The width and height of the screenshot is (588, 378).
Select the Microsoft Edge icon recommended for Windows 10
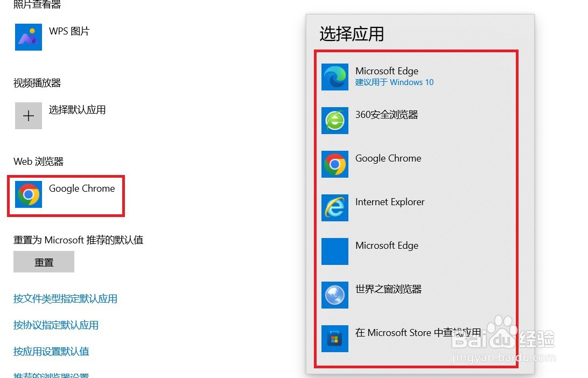point(335,77)
